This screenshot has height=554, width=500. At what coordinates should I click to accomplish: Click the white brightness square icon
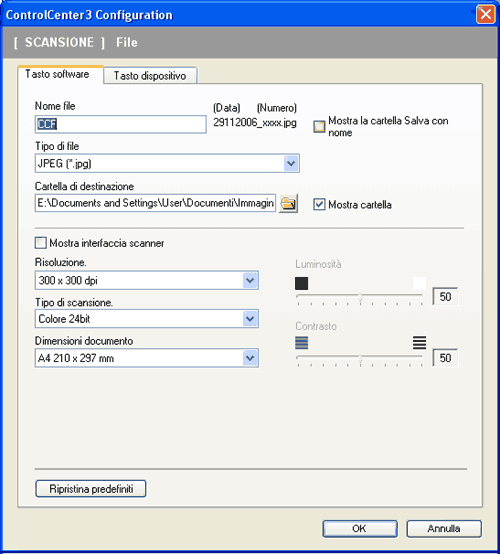419,283
